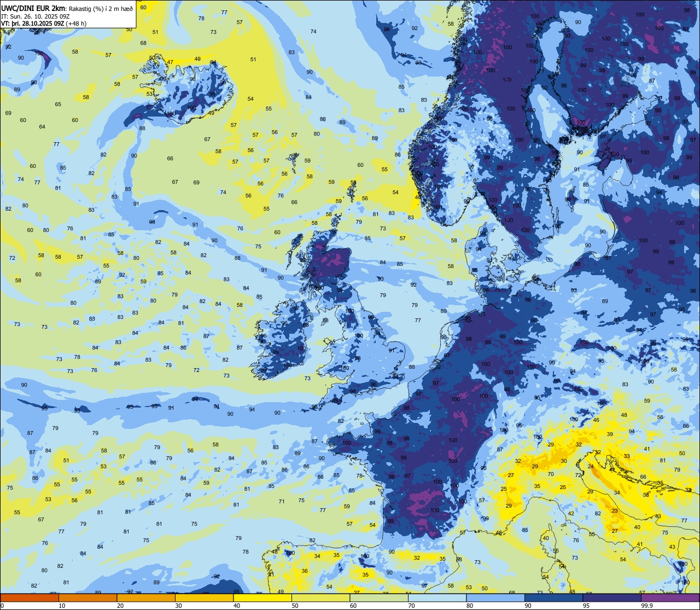Click the '42' humidity value on the map

(571, 513)
